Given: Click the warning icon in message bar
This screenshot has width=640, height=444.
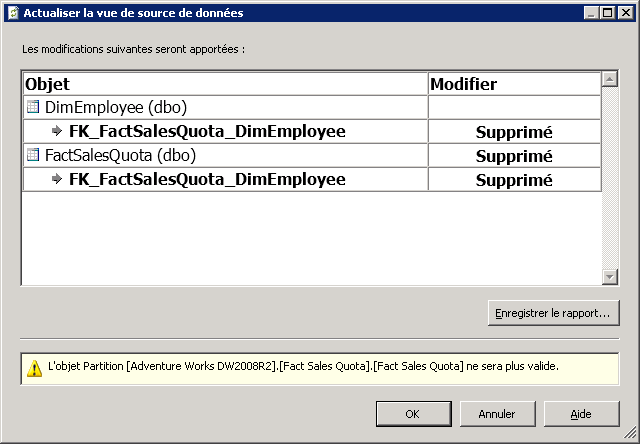Looking at the screenshot, I should 34,368.
